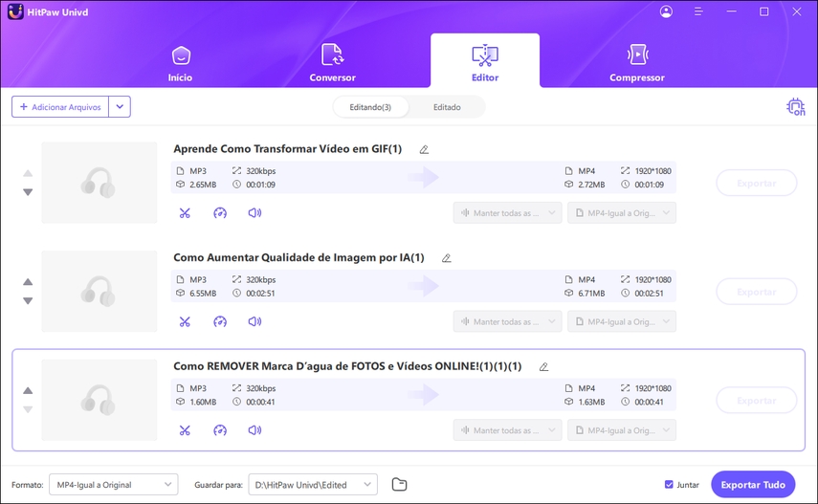Open Guardar para output path dropdown
This screenshot has width=818, height=504.
(x=313, y=485)
